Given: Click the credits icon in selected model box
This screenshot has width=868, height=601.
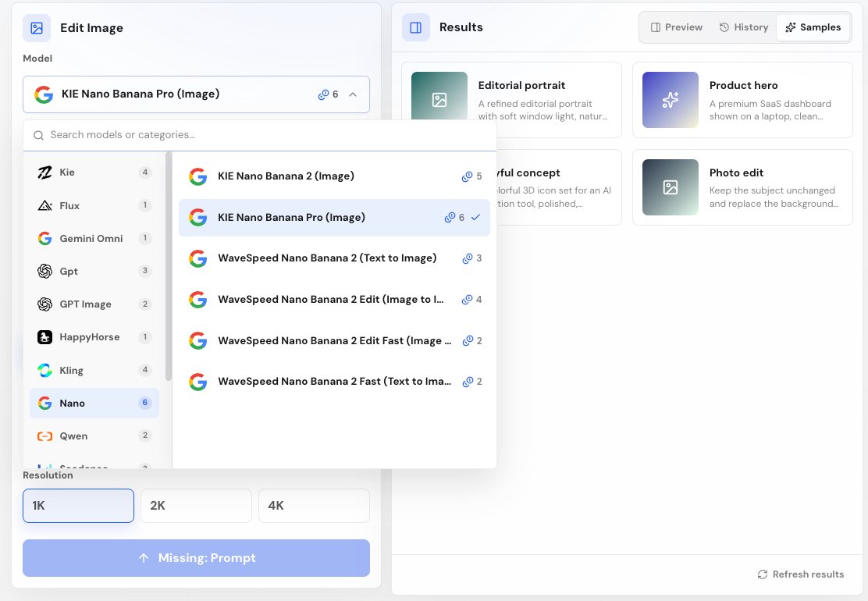Looking at the screenshot, I should pos(323,94).
